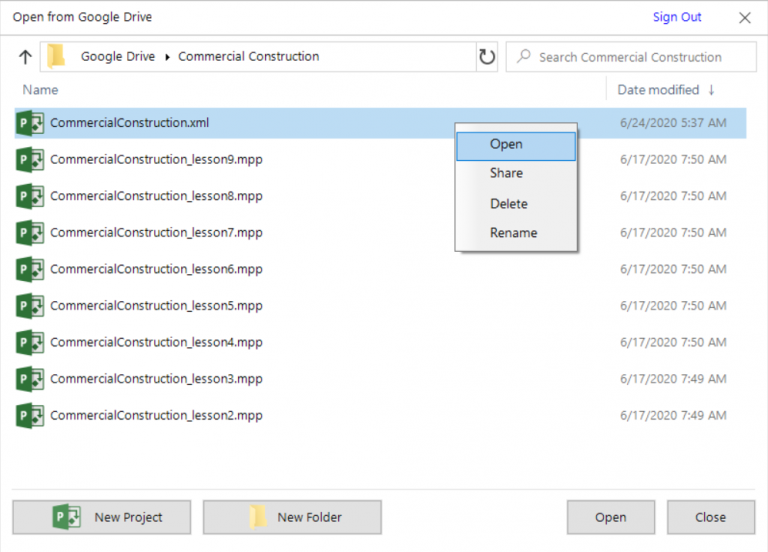Click the folder icon in the address bar
The height and width of the screenshot is (552, 768).
tap(57, 57)
